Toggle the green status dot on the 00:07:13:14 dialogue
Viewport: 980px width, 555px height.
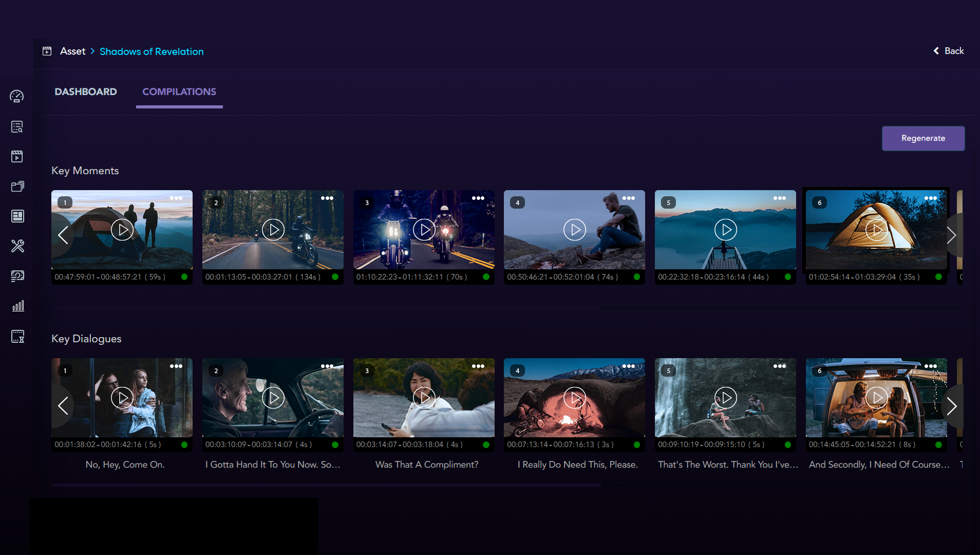(637, 445)
